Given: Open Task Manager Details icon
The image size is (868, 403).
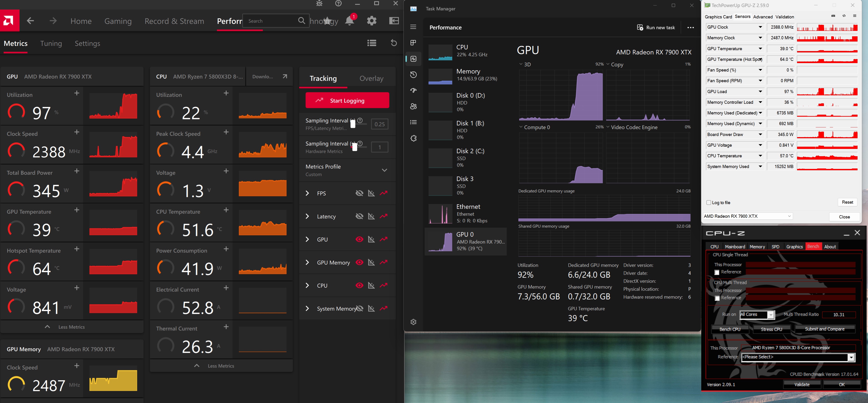Looking at the screenshot, I should point(413,123).
